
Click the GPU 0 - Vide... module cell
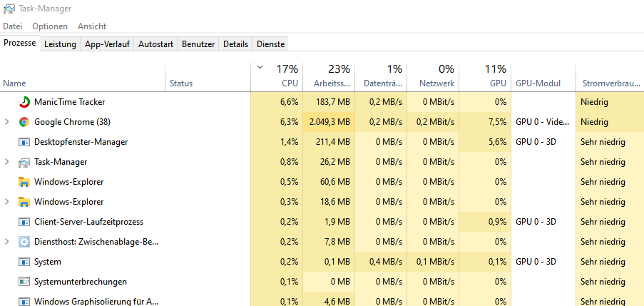point(543,122)
